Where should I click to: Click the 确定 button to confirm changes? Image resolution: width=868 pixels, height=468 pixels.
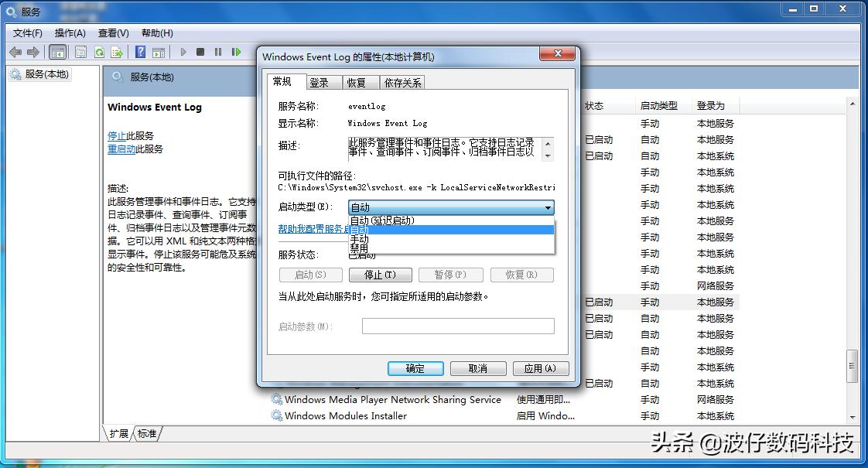[415, 368]
